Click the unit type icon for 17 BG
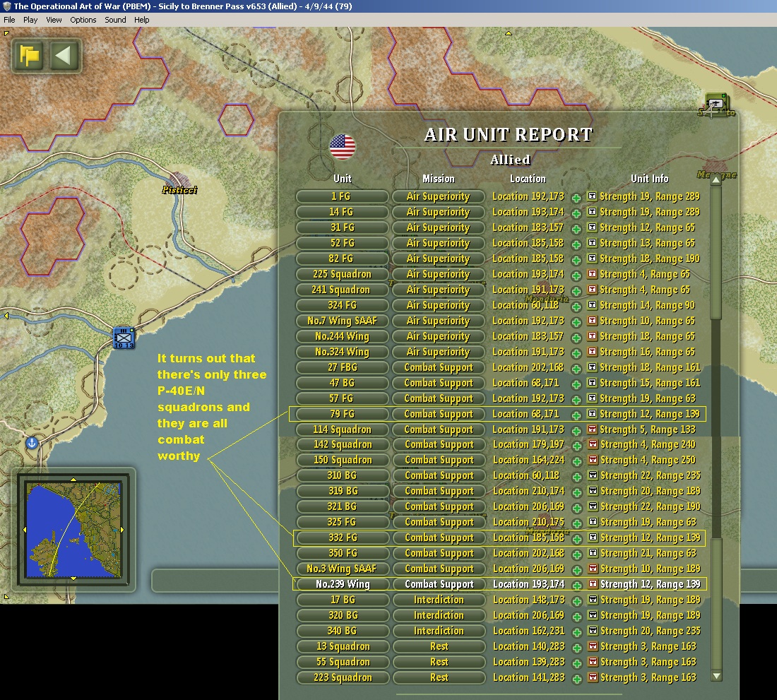This screenshot has width=777, height=700. pyautogui.click(x=593, y=599)
